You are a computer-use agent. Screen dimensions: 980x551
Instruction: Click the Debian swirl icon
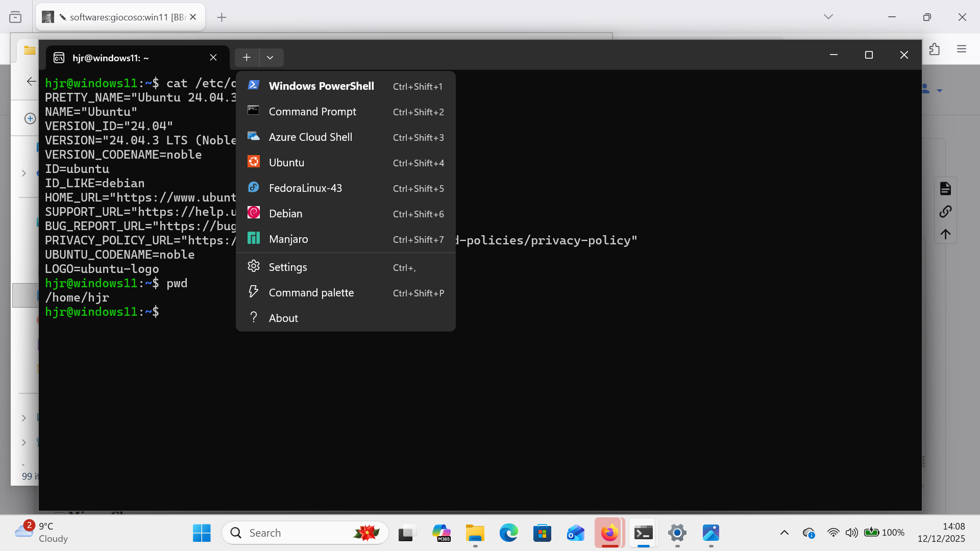[254, 213]
